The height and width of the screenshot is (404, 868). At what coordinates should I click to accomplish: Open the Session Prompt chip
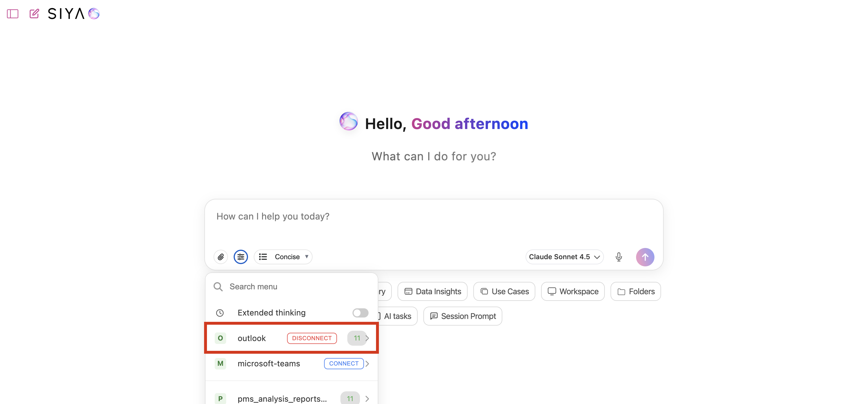463,316
